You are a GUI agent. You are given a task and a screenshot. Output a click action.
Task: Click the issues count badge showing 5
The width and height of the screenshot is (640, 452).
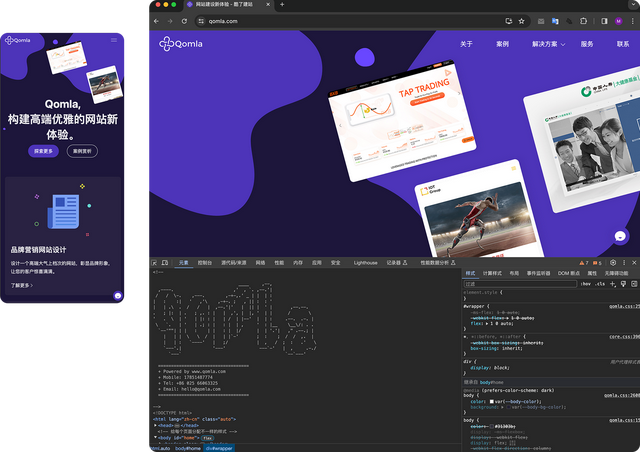[x=597, y=263]
